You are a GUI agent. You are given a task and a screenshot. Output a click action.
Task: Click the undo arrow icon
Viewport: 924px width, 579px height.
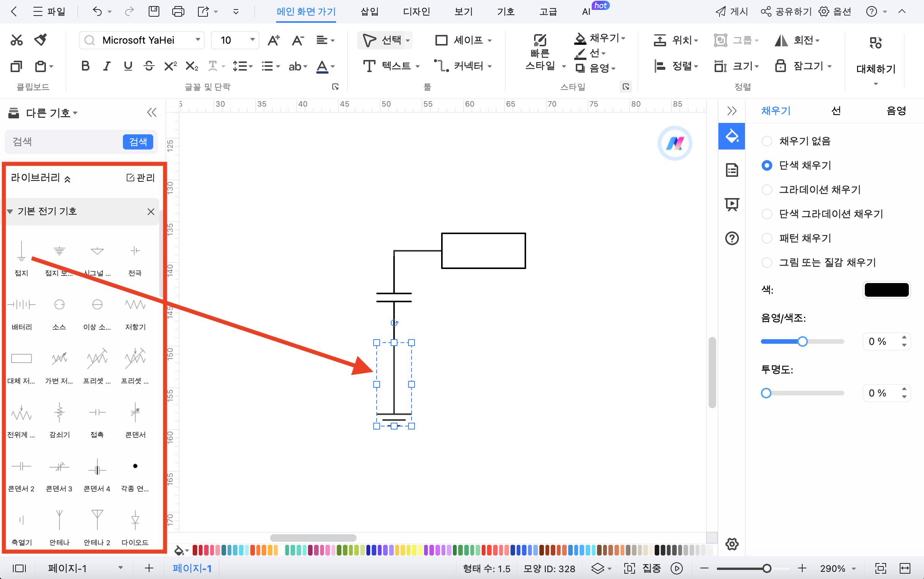(97, 11)
